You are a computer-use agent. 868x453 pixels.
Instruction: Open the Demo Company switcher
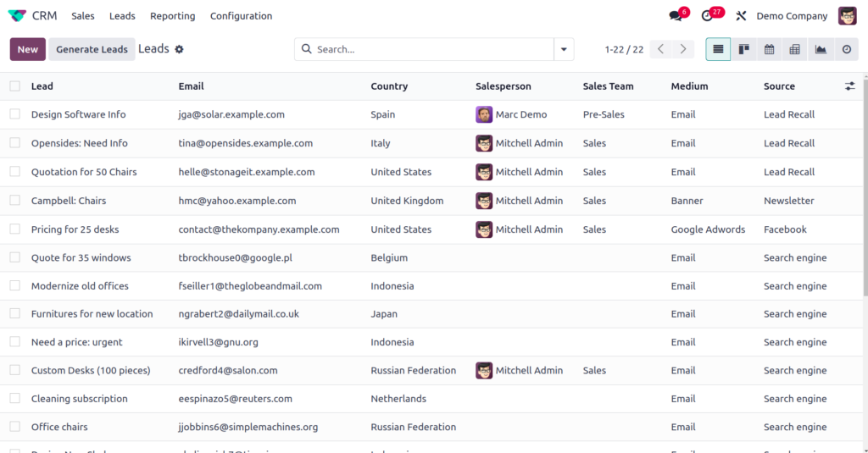[x=791, y=16]
